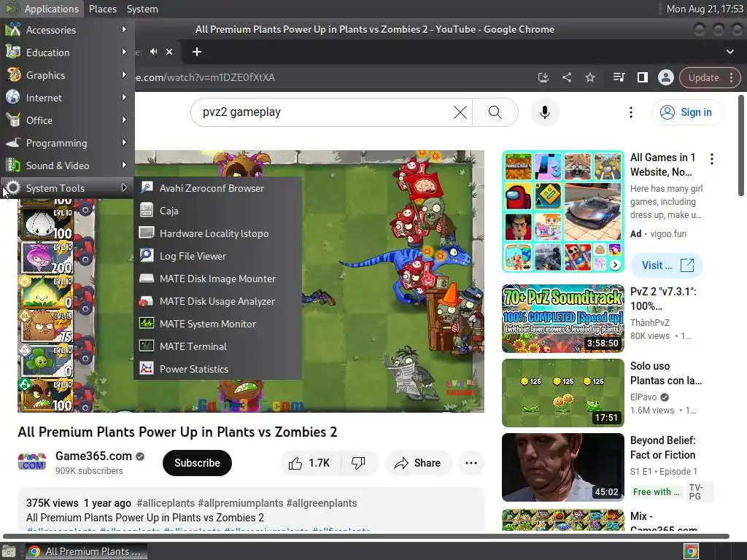This screenshot has height=560, width=747.
Task: Launch MATE Disk Image Mounter
Action: coord(217,279)
